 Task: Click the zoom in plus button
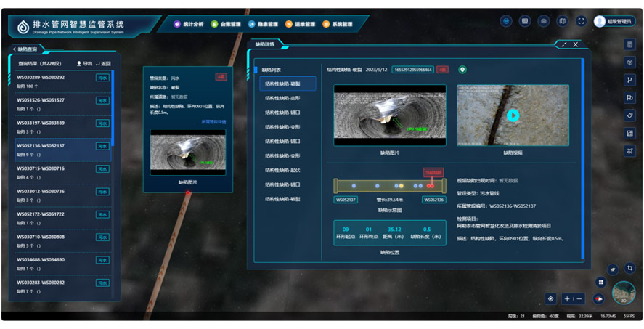click(x=568, y=299)
